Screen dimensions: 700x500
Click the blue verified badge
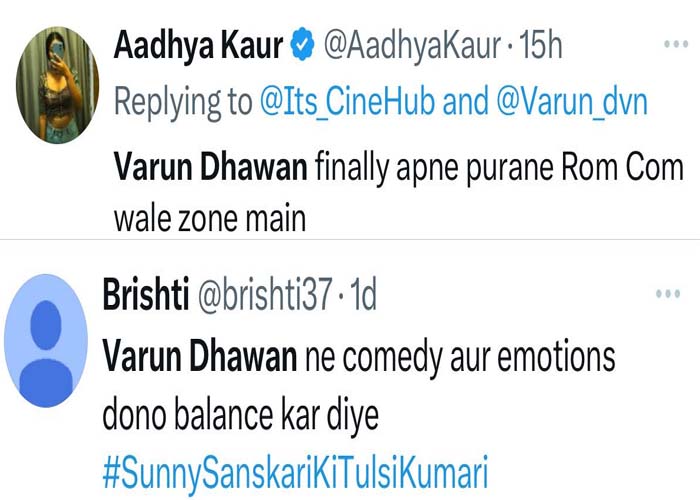point(303,46)
